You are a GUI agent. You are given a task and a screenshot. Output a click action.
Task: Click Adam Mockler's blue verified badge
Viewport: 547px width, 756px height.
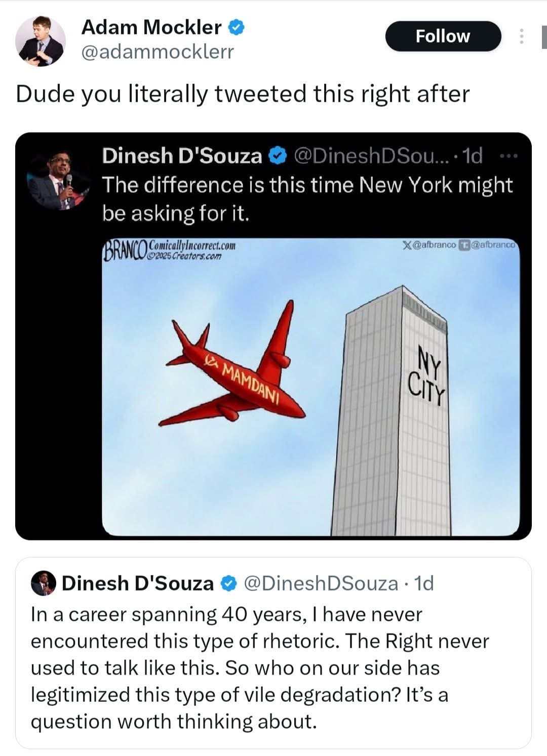click(236, 27)
